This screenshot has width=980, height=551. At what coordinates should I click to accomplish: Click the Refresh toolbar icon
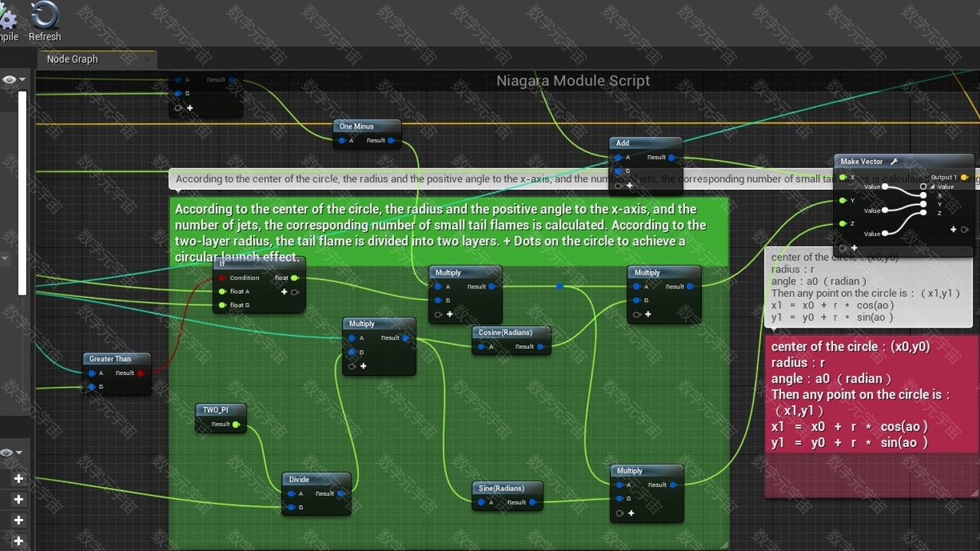(x=44, y=17)
